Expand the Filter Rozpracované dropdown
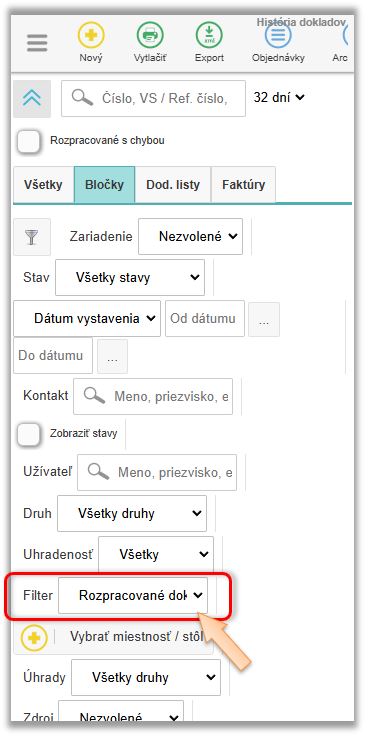Viewport: 369px width, 738px height. (133, 595)
